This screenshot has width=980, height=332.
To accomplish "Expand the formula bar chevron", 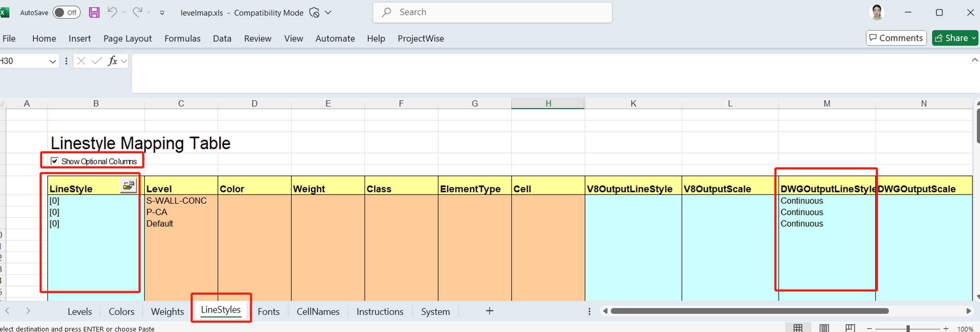I will coord(974,60).
